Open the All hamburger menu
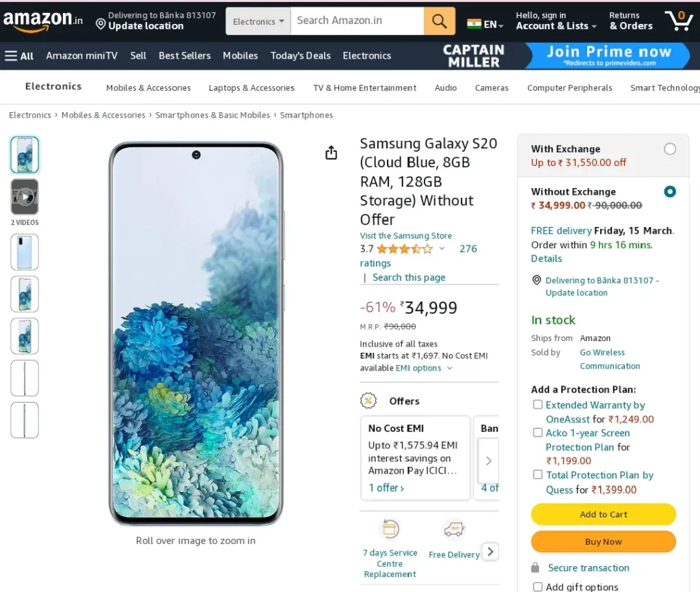700x592 pixels. [x=19, y=56]
